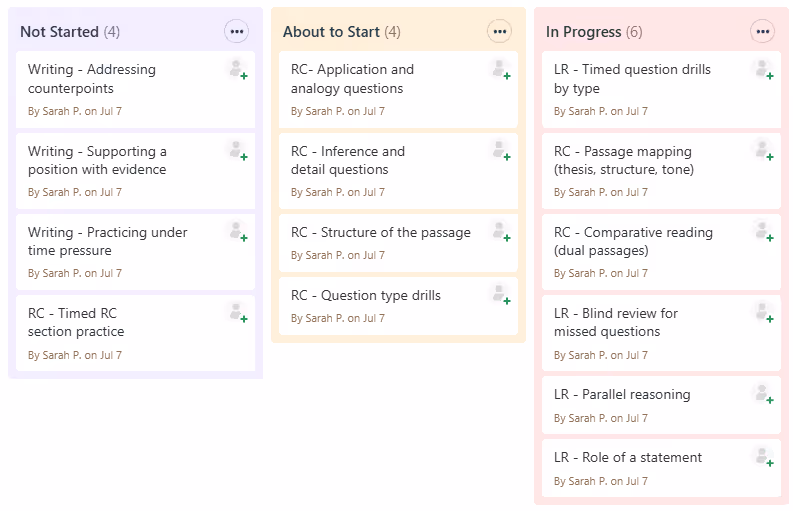The image size is (793, 511).
Task: Open the About to Start column more menu
Action: (x=499, y=32)
